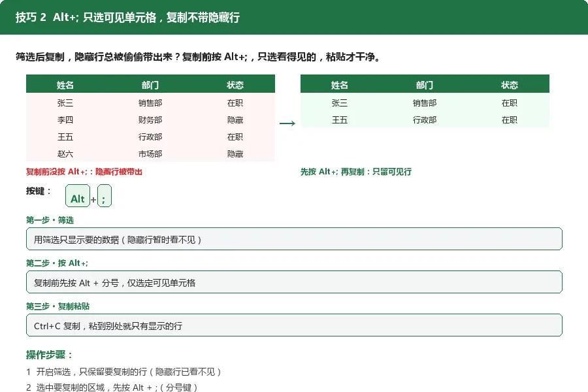The height and width of the screenshot is (392, 588).
Task: Click the 操作步骤 heading
Action: click(49, 355)
